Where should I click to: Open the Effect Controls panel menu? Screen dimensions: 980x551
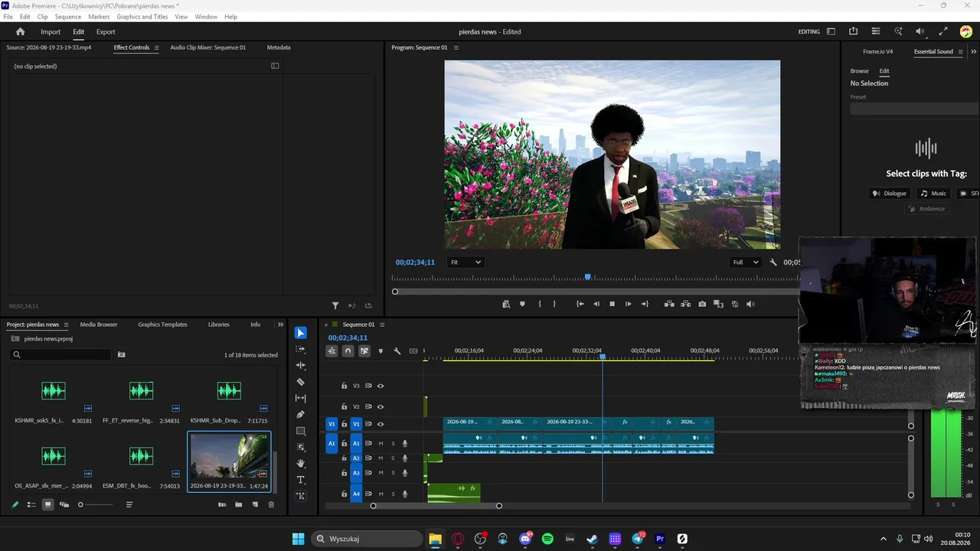coord(156,47)
